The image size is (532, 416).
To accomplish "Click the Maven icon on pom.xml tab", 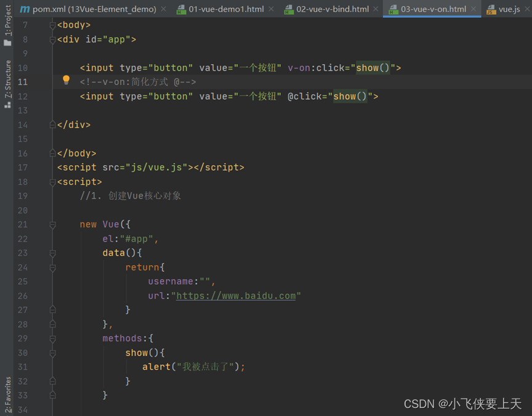I will click(25, 9).
